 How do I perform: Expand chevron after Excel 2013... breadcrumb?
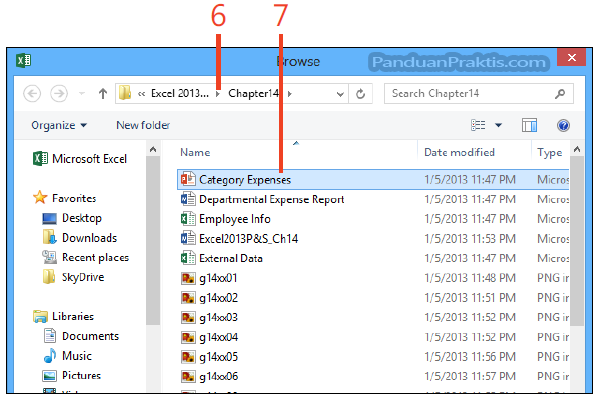point(218,94)
